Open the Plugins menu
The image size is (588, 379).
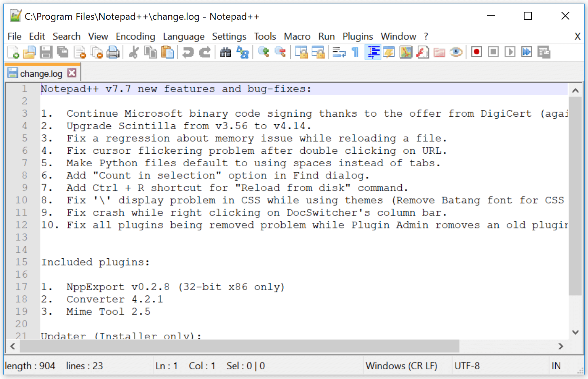click(357, 36)
